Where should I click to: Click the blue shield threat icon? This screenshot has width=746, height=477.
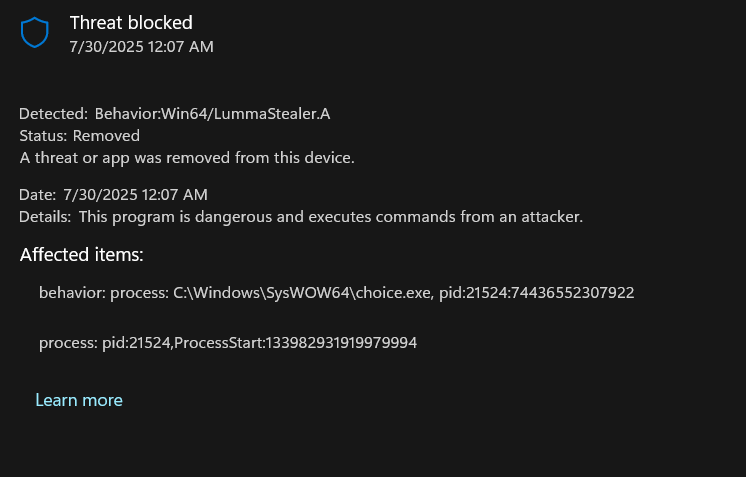pyautogui.click(x=35, y=32)
